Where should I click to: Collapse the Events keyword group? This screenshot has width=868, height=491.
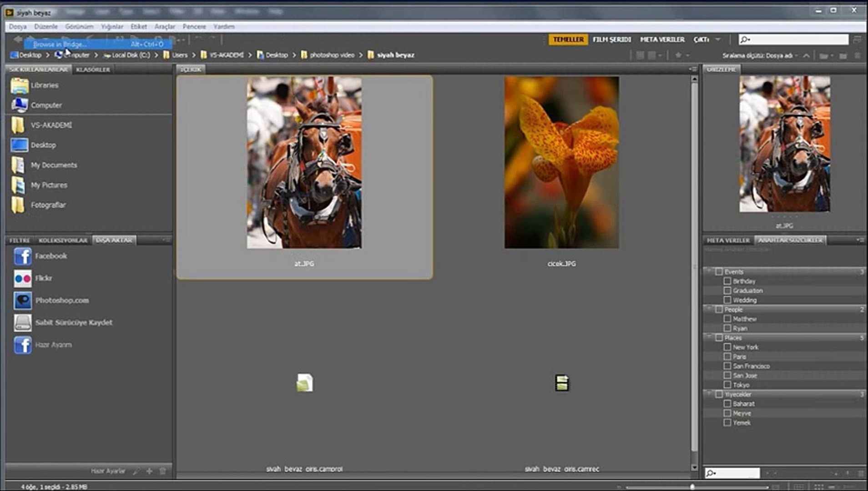[x=709, y=271]
